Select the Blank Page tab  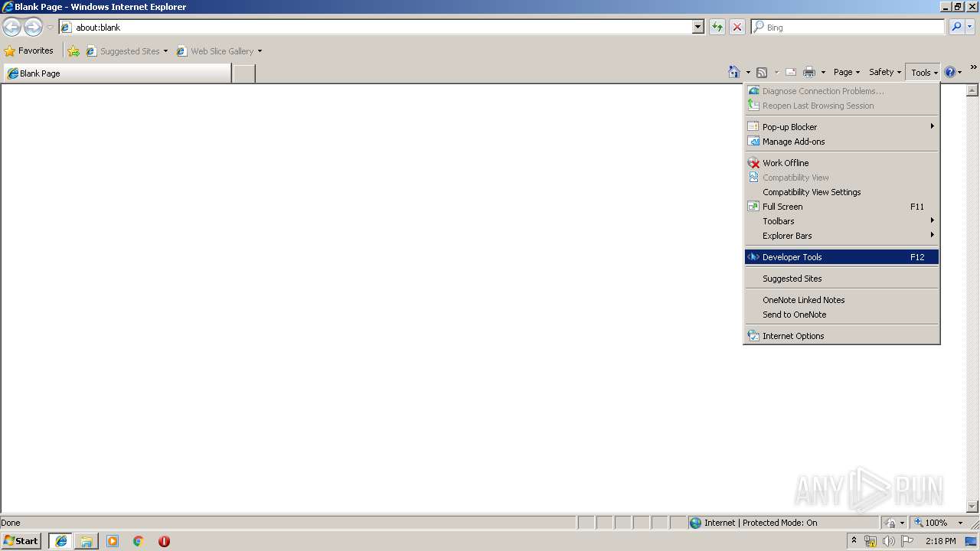point(116,73)
